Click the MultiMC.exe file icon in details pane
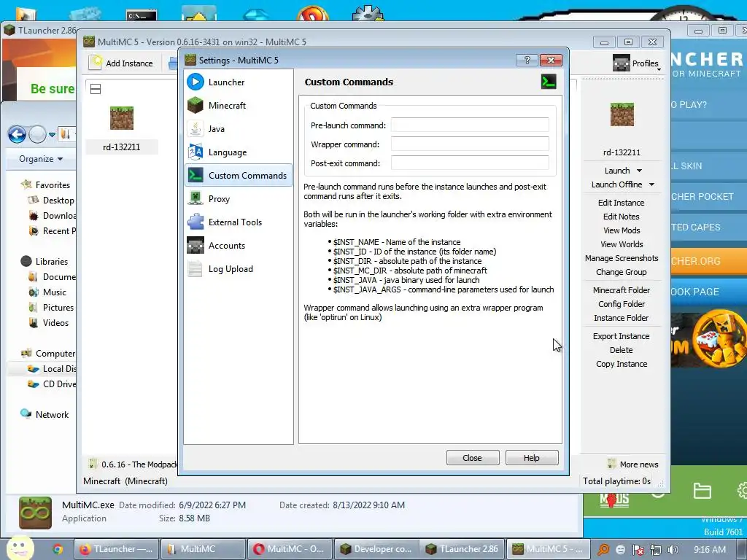This screenshot has width=747, height=560. coord(35,513)
